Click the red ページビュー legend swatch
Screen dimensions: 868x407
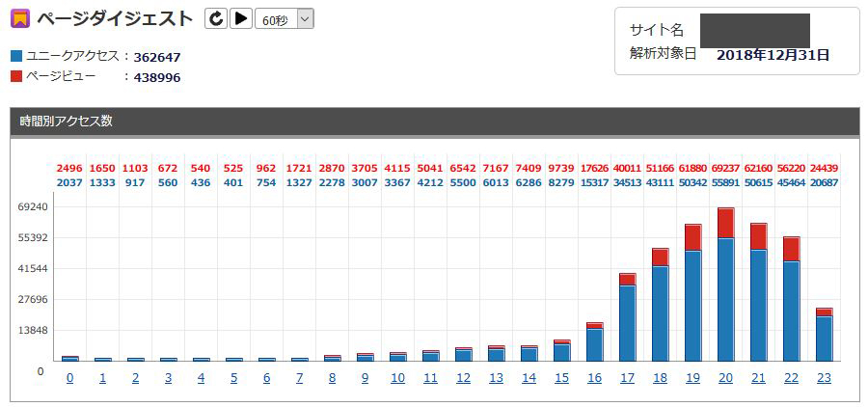[x=16, y=76]
